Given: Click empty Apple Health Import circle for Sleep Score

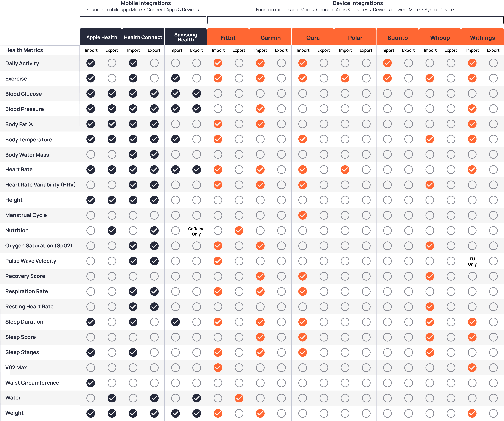Looking at the screenshot, I should pyautogui.click(x=91, y=337).
